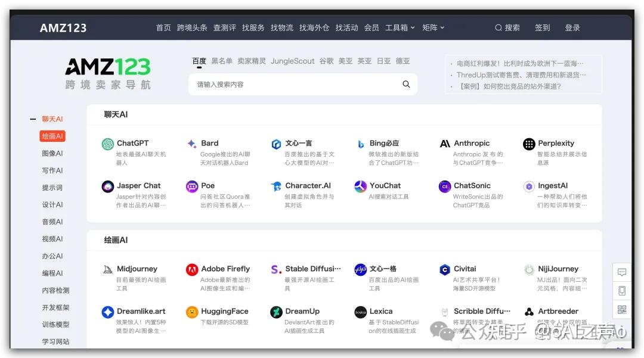Screen dimensions: 644x358
Task: Click the magnifier search icon in top bar
Action: 497,27
